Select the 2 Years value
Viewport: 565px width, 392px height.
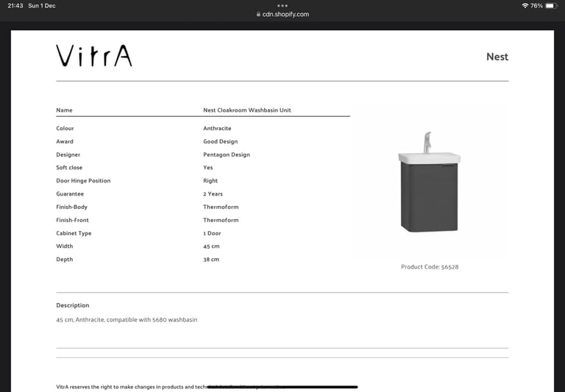[x=213, y=194]
